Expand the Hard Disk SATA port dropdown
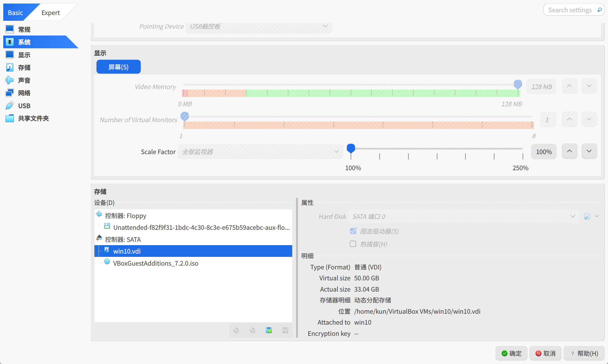Image resolution: width=608 pixels, height=364 pixels. click(464, 216)
